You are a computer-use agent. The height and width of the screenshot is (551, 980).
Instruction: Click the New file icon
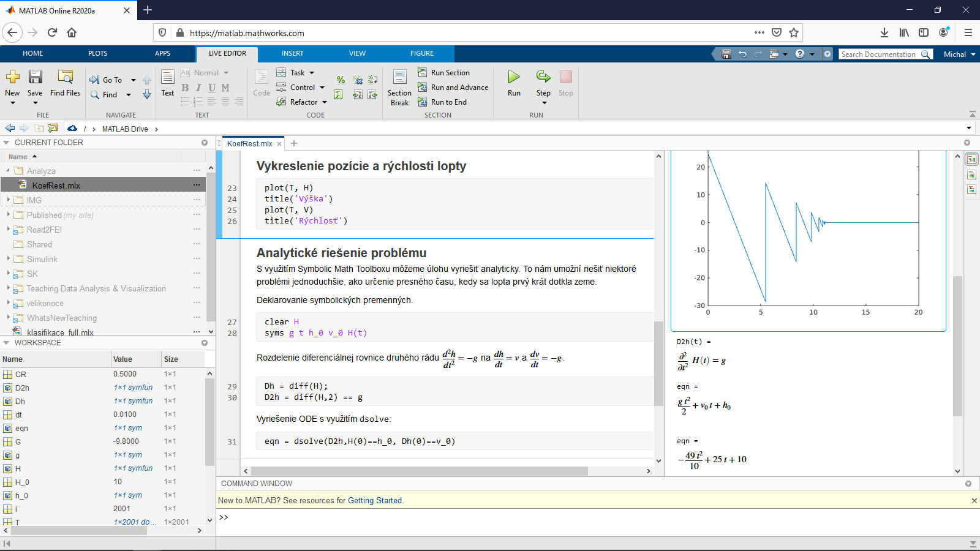[x=12, y=77]
